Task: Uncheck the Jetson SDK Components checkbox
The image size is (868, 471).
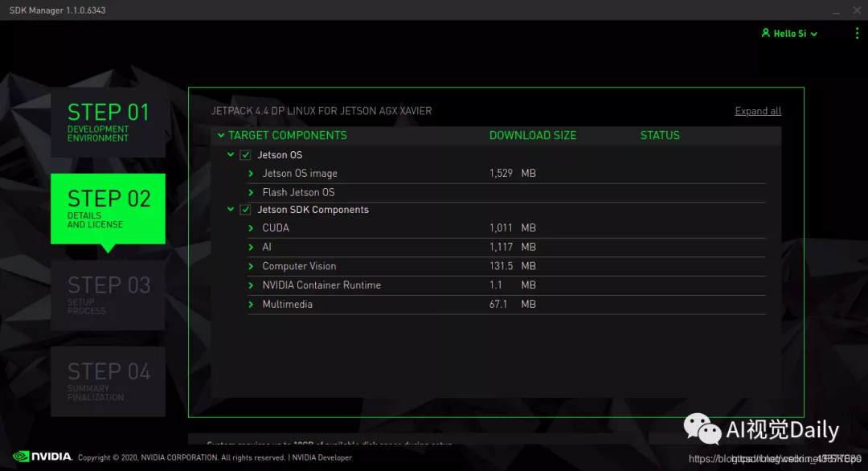Action: pyautogui.click(x=245, y=210)
